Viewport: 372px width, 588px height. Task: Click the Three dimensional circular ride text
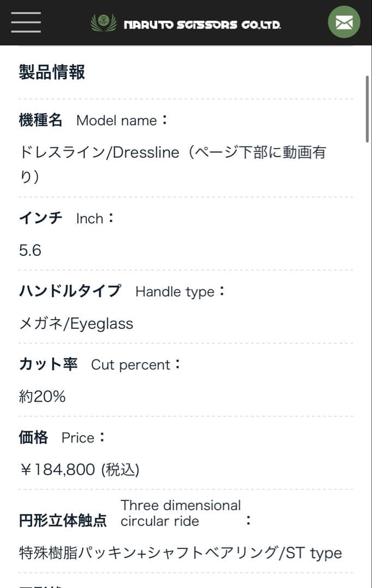click(180, 513)
